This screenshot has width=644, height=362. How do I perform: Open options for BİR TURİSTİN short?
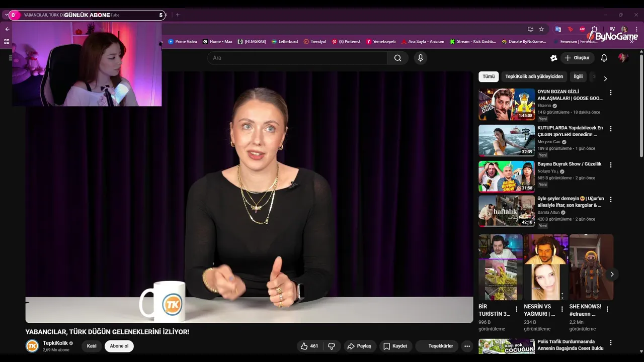pyautogui.click(x=516, y=309)
